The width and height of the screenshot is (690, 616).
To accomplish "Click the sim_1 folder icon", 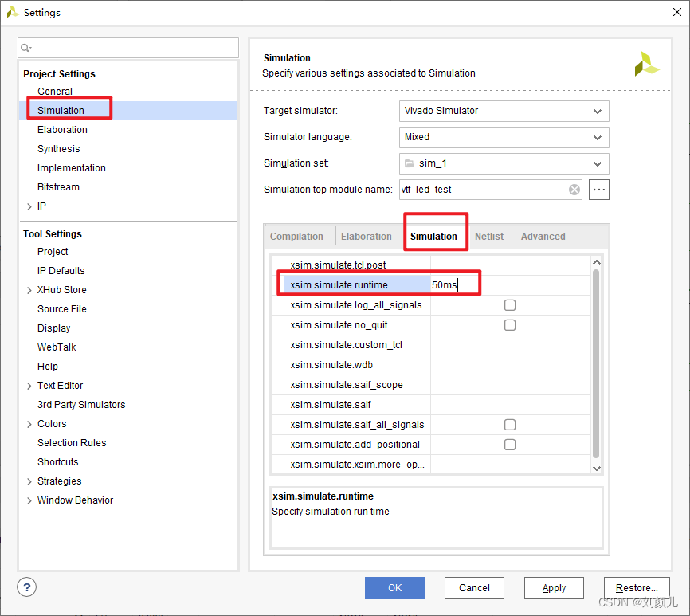I will 410,163.
